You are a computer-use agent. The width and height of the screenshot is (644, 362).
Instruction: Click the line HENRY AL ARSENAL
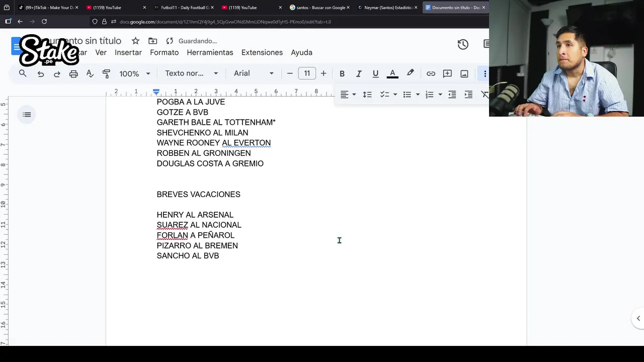[195, 215]
